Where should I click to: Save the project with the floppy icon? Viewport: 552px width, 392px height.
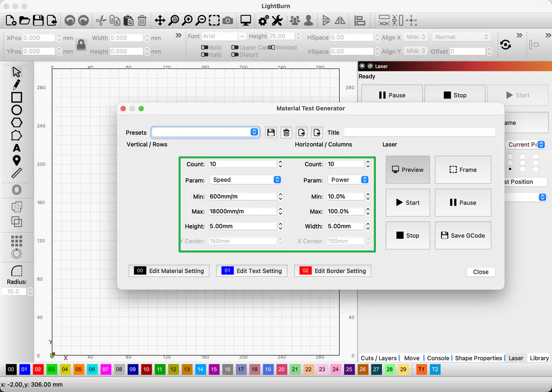38,20
